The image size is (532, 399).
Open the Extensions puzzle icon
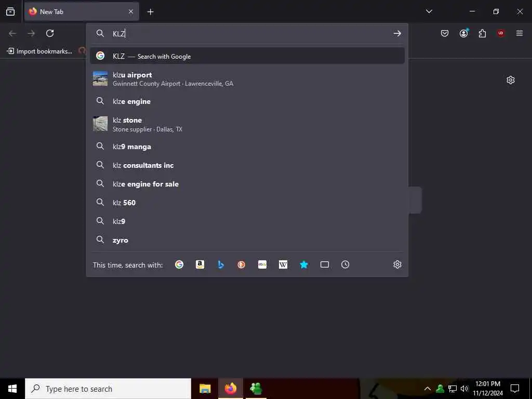482,33
